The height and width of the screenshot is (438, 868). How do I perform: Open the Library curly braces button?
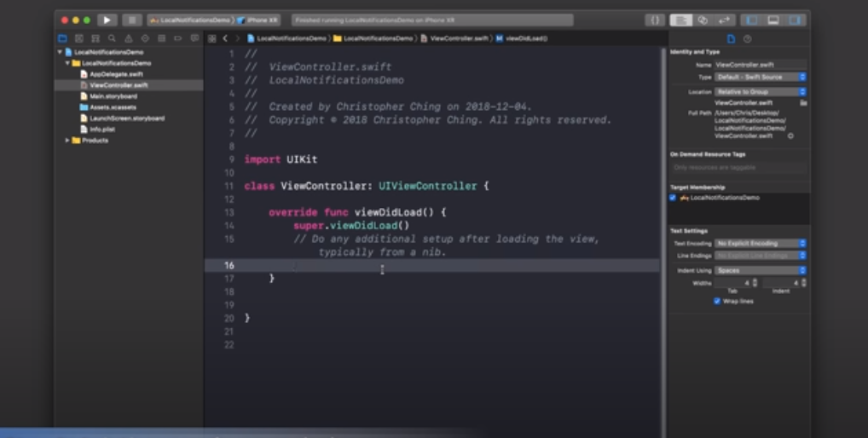(655, 20)
